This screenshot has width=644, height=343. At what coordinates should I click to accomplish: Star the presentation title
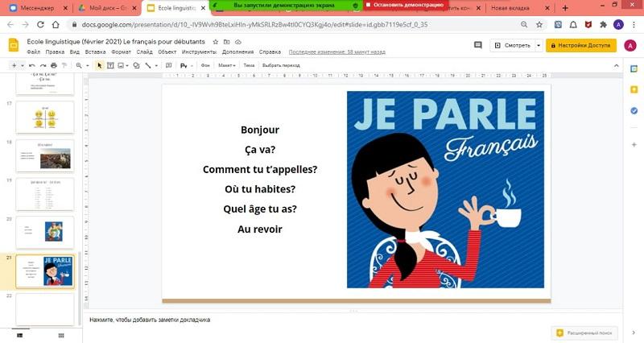click(x=215, y=41)
